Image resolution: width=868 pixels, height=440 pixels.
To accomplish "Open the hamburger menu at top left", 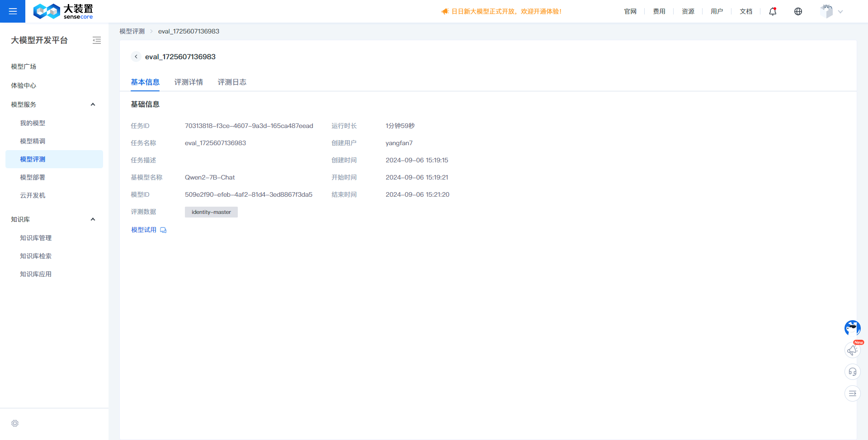I will pos(13,11).
